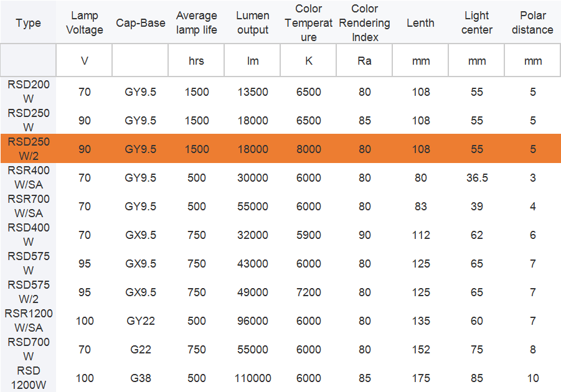Click the Type column header
561x392 pixels.
click(x=28, y=23)
